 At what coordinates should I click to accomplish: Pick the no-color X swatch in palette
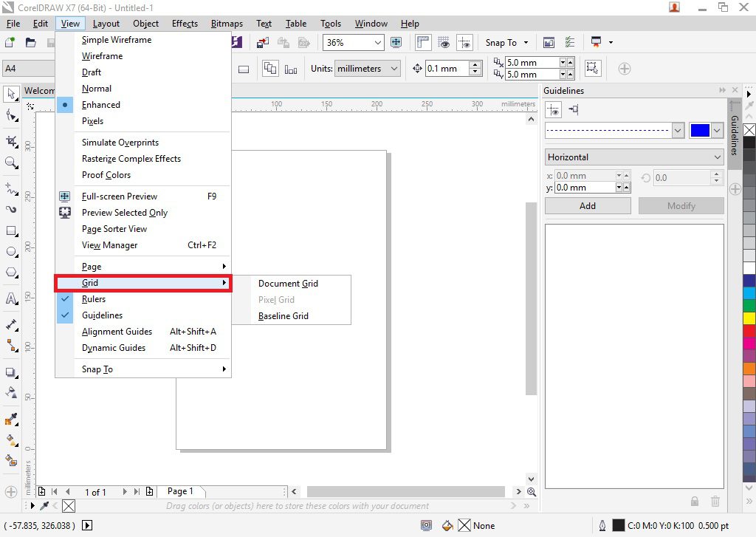coord(749,130)
